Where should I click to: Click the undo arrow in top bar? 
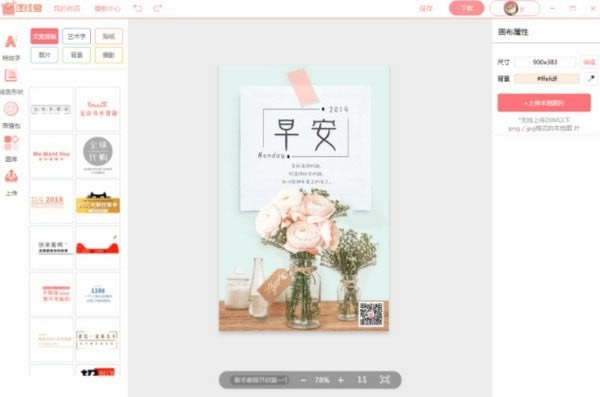138,8
